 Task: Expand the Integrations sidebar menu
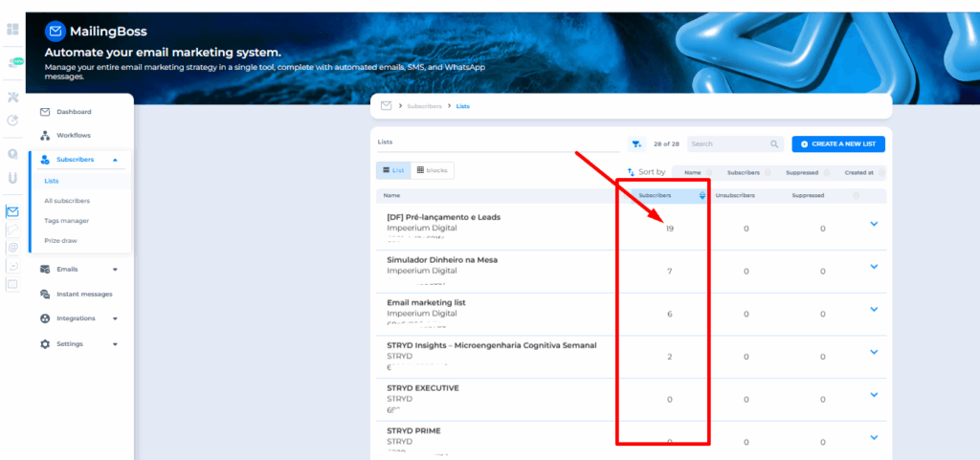click(115, 318)
